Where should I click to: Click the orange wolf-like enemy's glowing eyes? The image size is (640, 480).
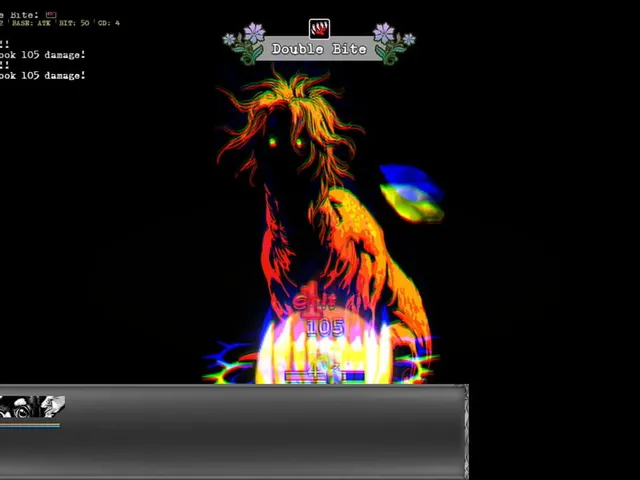pyautogui.click(x=286, y=142)
